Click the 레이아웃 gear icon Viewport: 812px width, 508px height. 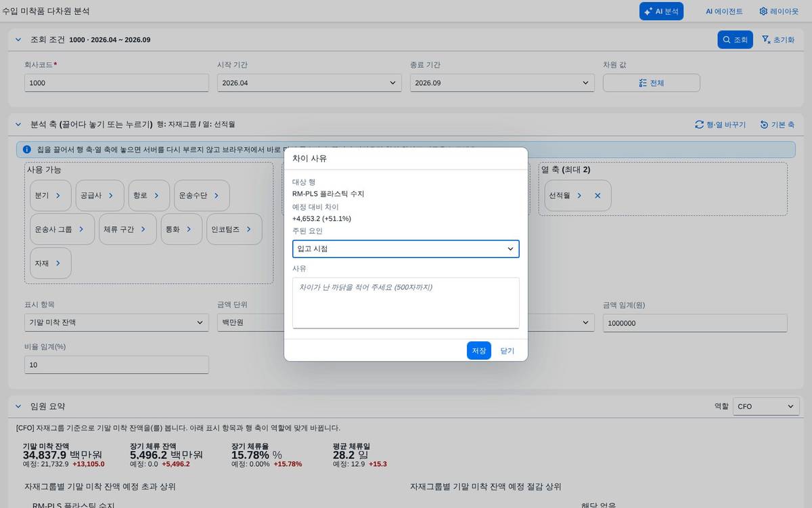click(x=763, y=12)
